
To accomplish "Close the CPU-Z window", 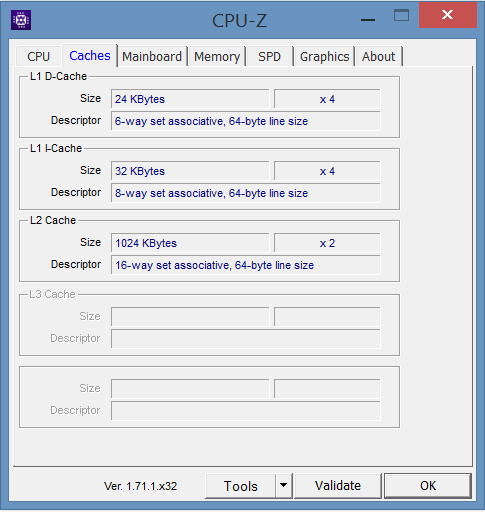I will click(x=447, y=15).
